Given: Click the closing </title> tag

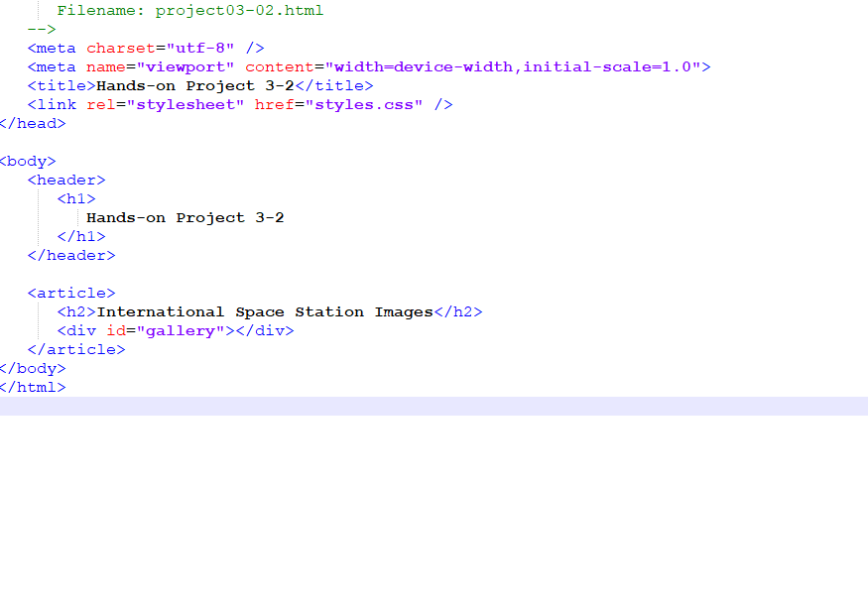Looking at the screenshot, I should click(334, 85).
